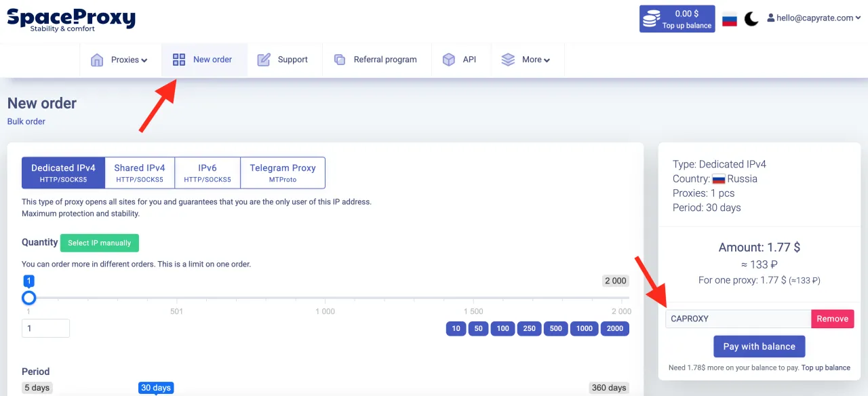Screen dimensions: 868x396
Task: Click the coins top-up balance icon
Action: coord(651,19)
